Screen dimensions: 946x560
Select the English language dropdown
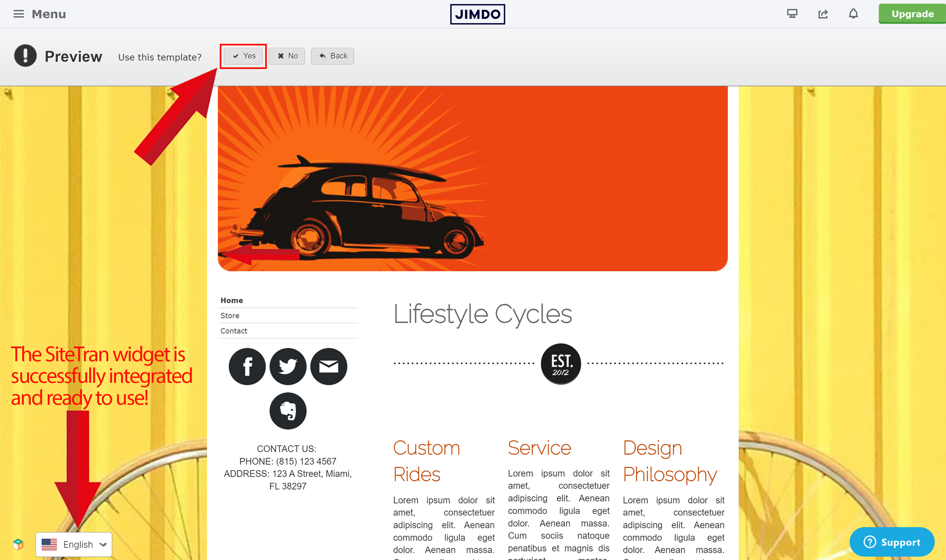click(x=75, y=545)
